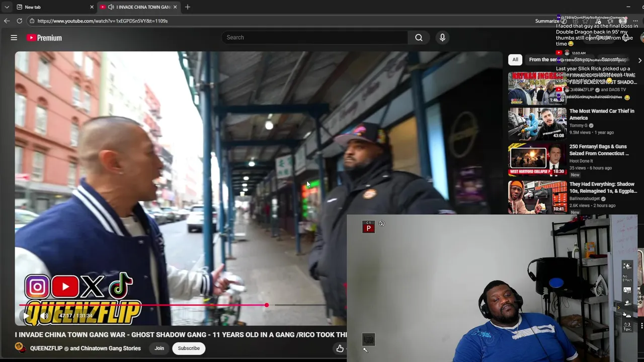644x362 pixels.
Task: Open the QUEENZFLIP channel name
Action: click(46, 348)
